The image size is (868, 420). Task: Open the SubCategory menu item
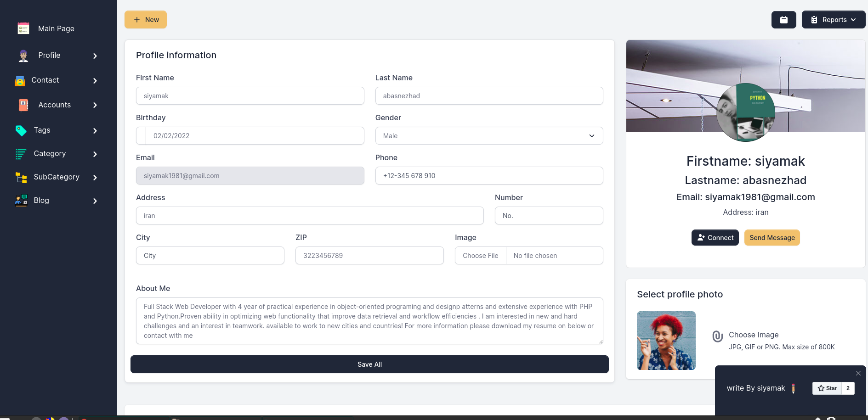click(x=57, y=177)
